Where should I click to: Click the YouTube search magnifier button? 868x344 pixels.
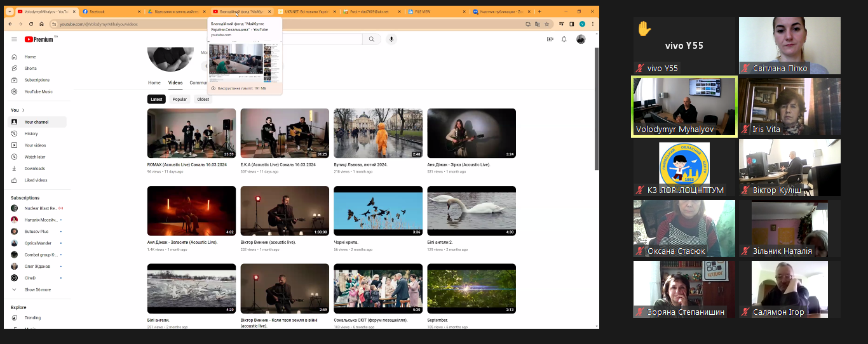371,39
